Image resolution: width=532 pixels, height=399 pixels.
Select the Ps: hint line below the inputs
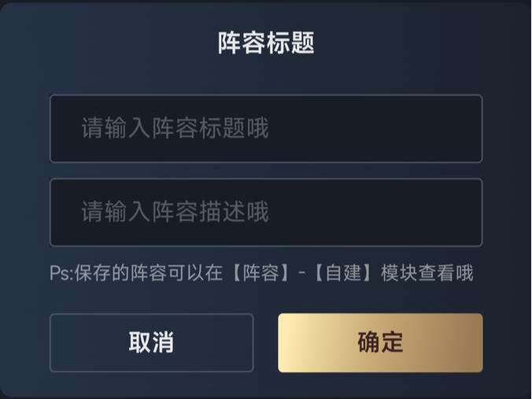(x=261, y=273)
